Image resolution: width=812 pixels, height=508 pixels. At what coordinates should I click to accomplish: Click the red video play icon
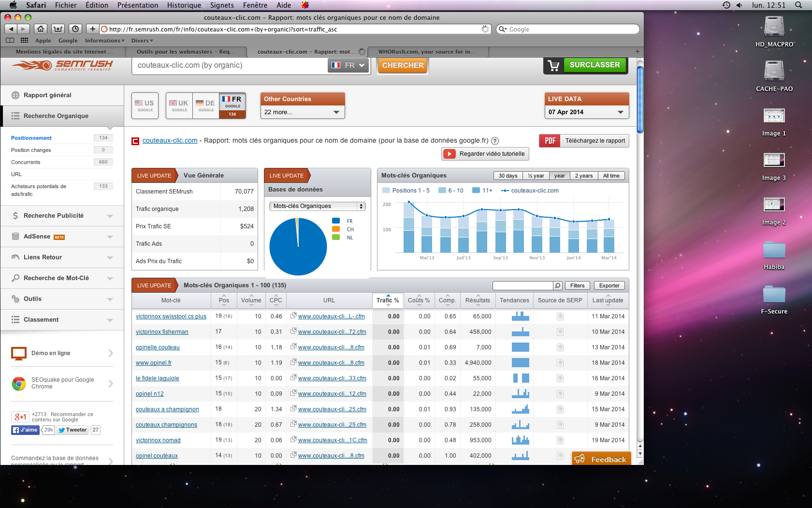[x=449, y=154]
